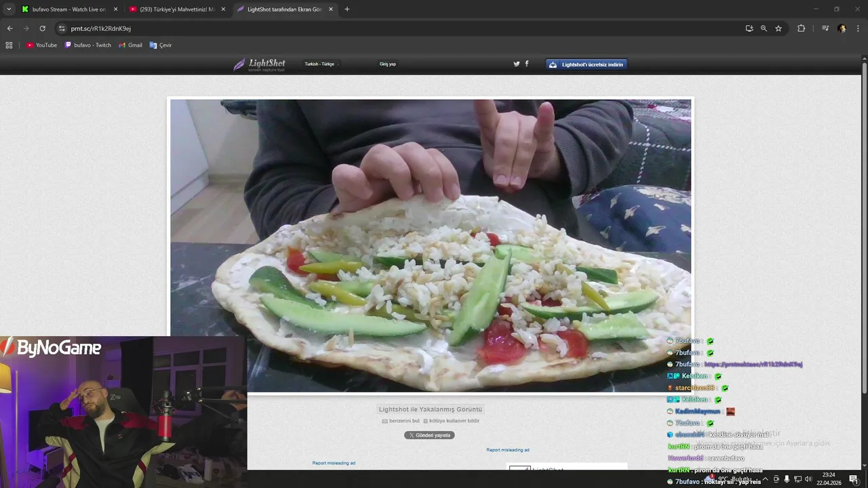This screenshot has width=868, height=488.
Task: Expand the Turkish - Türkçe language dropdown
Action: (x=321, y=64)
